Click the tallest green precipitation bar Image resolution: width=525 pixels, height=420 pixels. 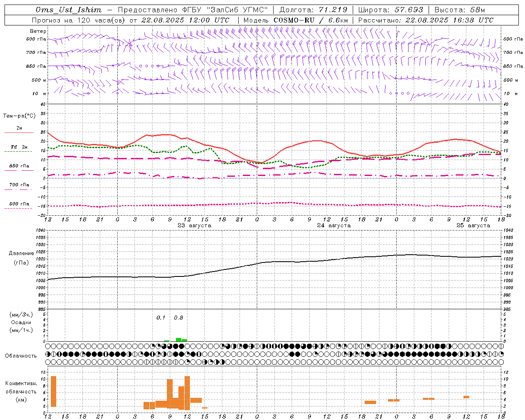click(x=178, y=340)
